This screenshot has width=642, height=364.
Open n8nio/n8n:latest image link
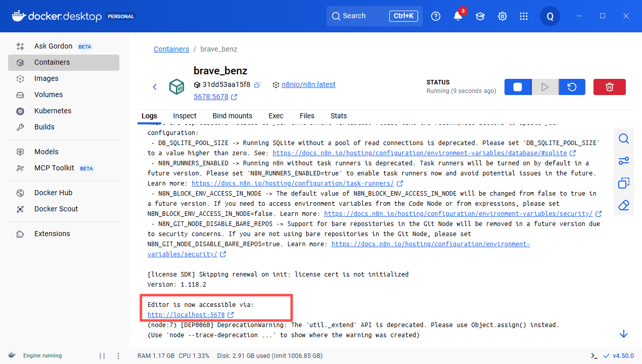click(308, 84)
